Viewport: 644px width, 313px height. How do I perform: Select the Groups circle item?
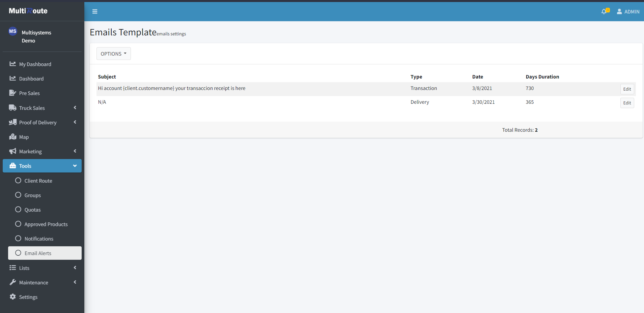pos(18,195)
